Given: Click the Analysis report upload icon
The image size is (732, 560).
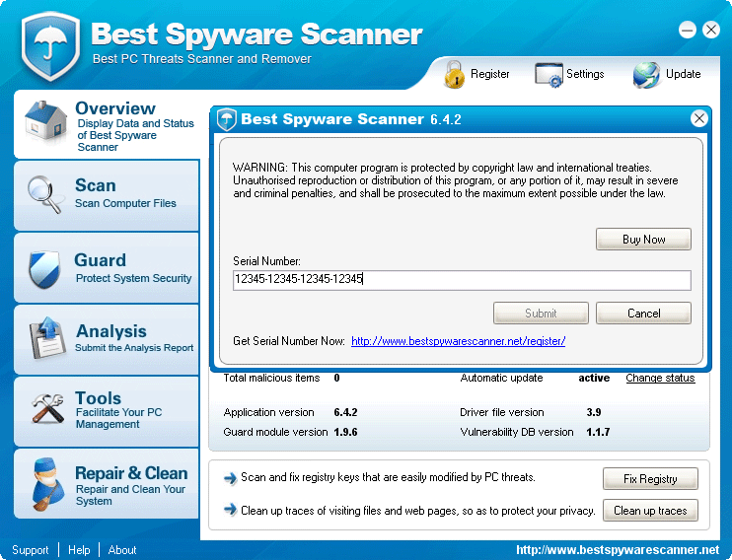Looking at the screenshot, I should pos(47,337).
